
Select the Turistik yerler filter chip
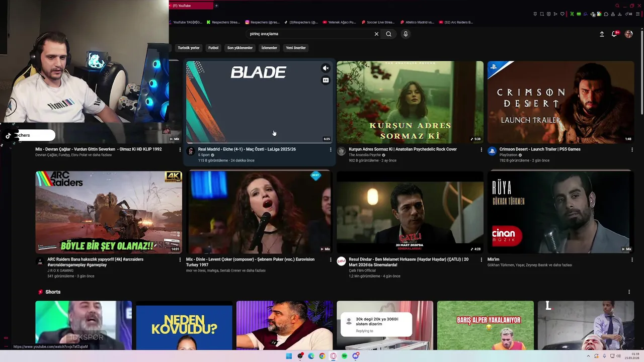pos(189,48)
